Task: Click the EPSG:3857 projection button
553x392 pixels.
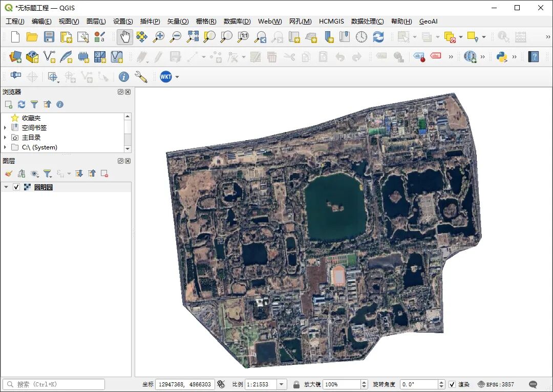Action: (x=496, y=384)
